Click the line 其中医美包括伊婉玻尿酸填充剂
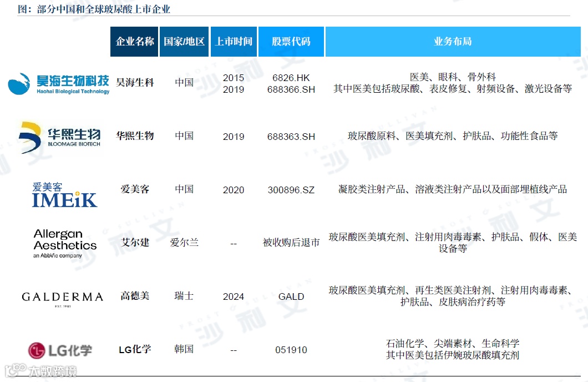This screenshot has height=382, width=588. click(x=453, y=355)
